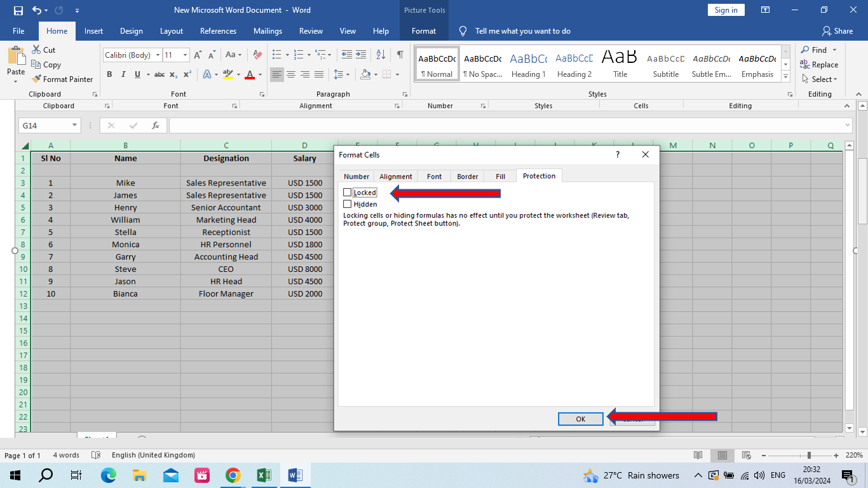868x488 pixels.
Task: Click the Share button
Action: tap(837, 31)
